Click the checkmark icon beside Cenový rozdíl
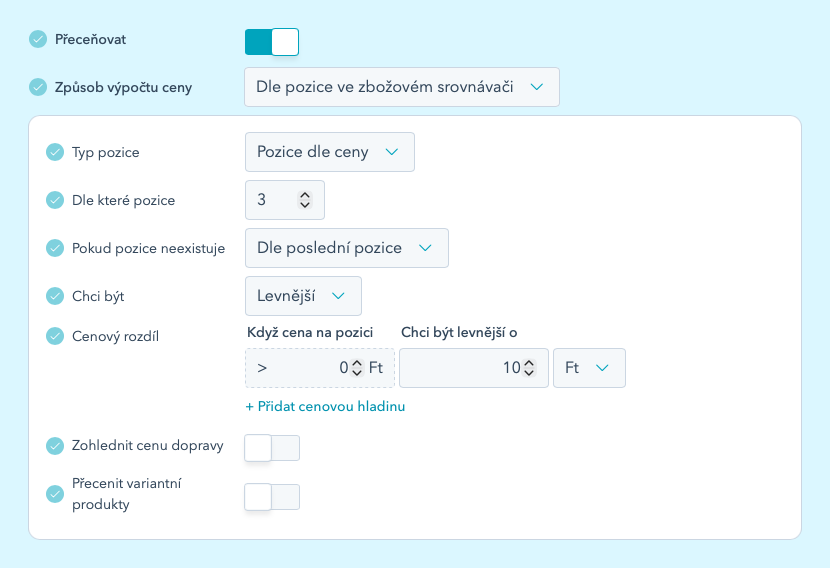 (x=55, y=336)
